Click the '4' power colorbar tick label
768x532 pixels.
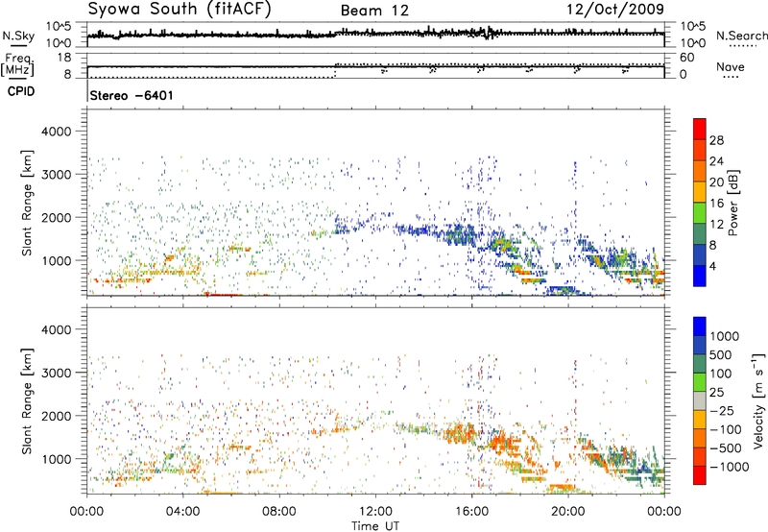pos(712,267)
